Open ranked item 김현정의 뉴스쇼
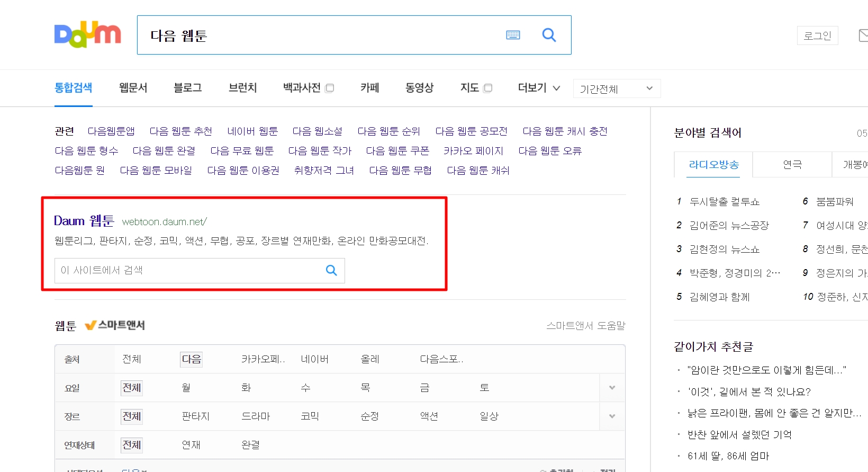868x472 pixels. pyautogui.click(x=725, y=250)
